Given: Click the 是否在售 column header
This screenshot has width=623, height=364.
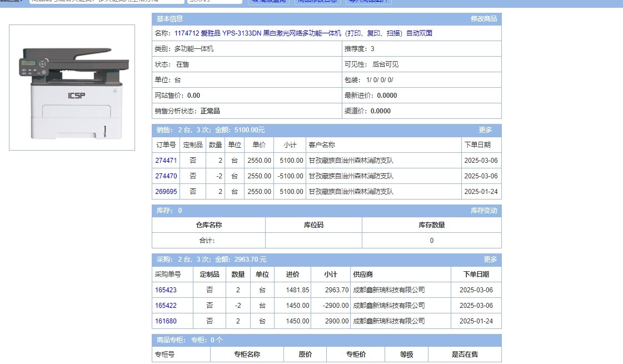Looking at the screenshot, I should coord(465,355).
